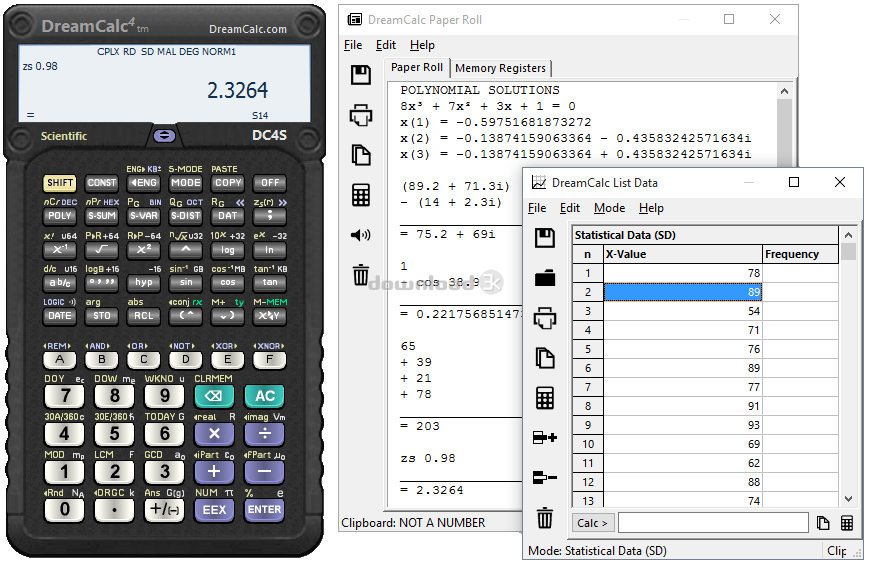Click the copy icon in Paper Roll window
The height and width of the screenshot is (564, 873).
click(x=361, y=155)
